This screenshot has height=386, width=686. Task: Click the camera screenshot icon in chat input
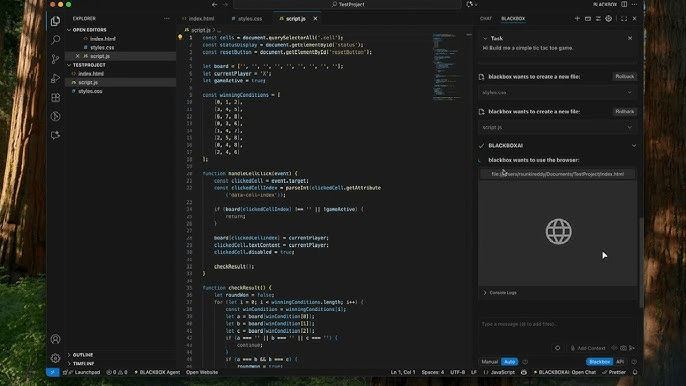click(623, 348)
